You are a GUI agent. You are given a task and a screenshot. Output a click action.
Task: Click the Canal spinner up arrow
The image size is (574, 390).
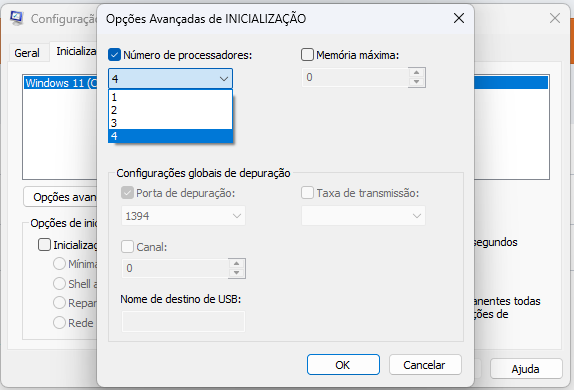click(236, 264)
